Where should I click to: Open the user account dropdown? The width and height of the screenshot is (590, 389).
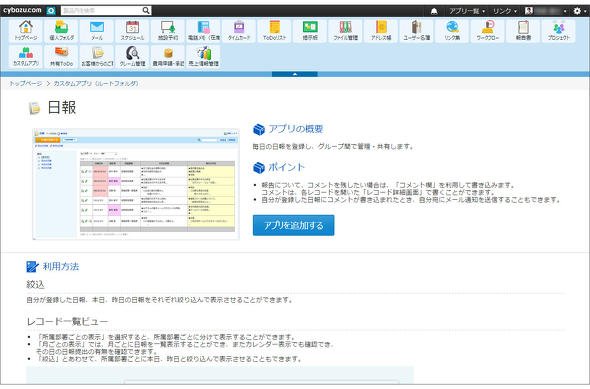point(546,11)
